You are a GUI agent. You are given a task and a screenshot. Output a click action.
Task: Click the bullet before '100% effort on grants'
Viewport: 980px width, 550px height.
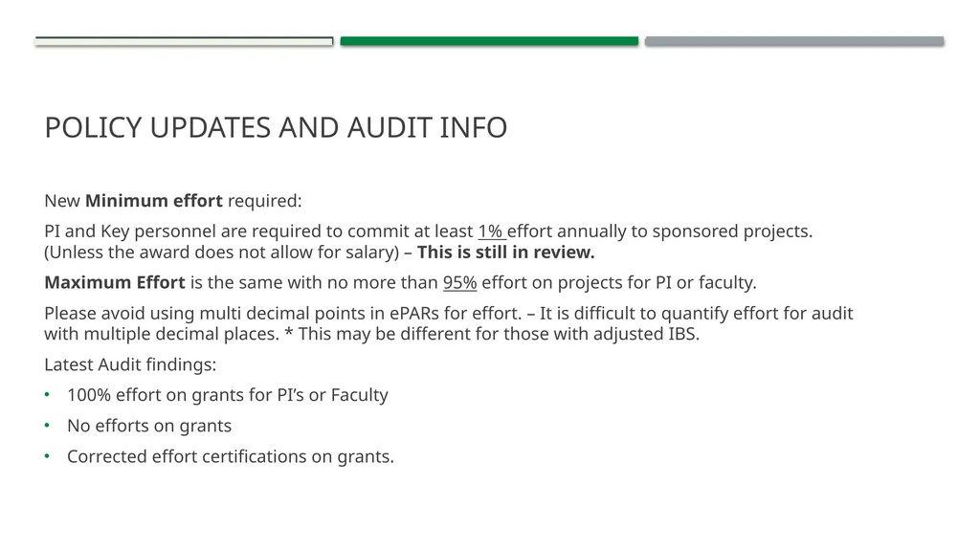[47, 394]
